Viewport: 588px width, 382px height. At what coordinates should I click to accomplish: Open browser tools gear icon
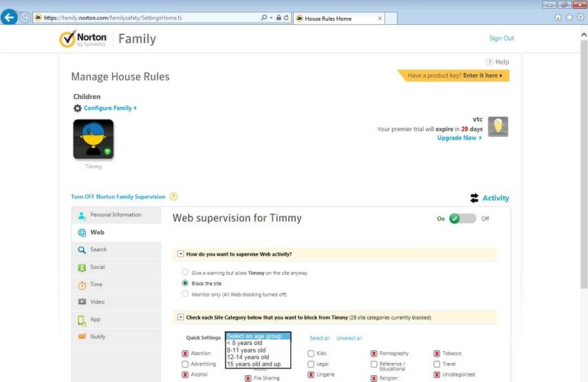pos(580,17)
